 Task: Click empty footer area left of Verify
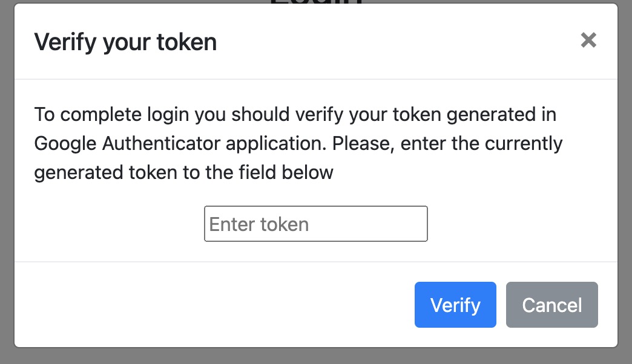(x=212, y=305)
